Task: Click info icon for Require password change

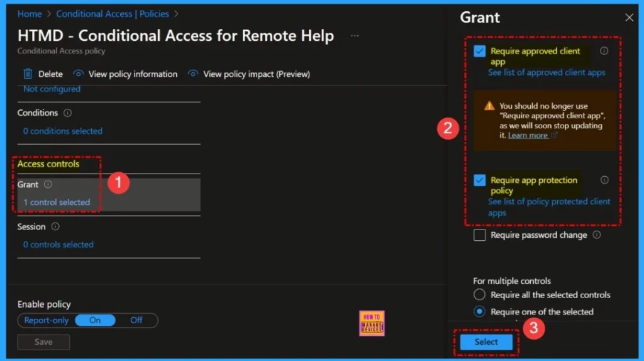Action: tap(597, 235)
